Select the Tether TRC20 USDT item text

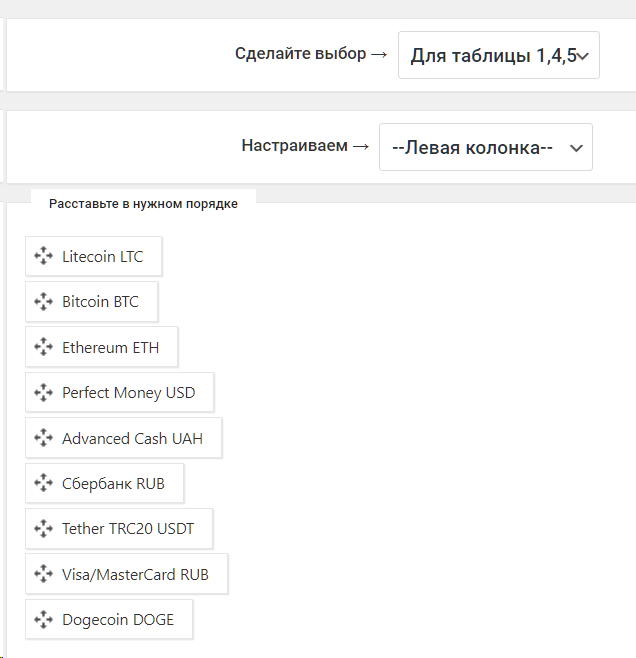coord(129,528)
